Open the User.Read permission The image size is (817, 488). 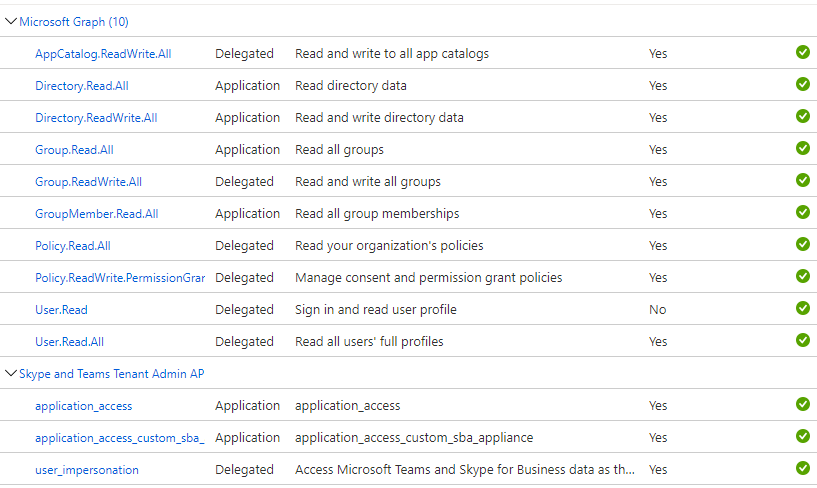pos(61,310)
